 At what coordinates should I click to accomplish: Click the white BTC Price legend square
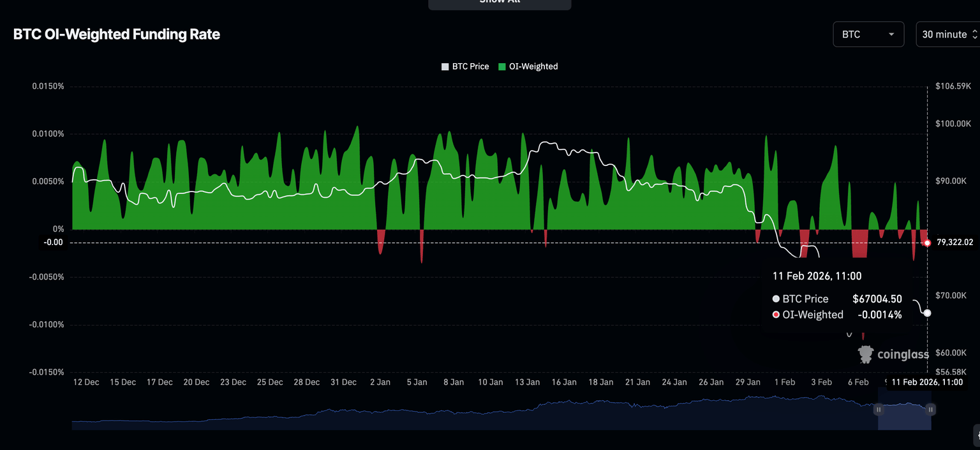click(445, 66)
